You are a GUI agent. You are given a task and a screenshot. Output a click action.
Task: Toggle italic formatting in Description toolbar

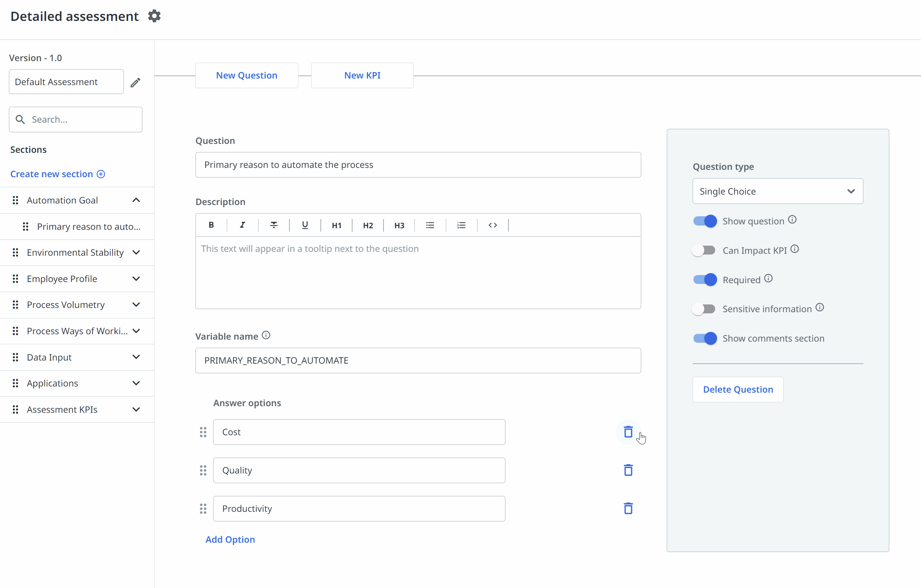[243, 225]
